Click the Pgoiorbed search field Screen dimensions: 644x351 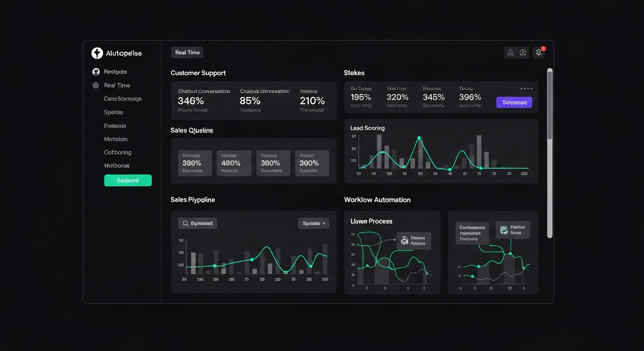pos(198,223)
